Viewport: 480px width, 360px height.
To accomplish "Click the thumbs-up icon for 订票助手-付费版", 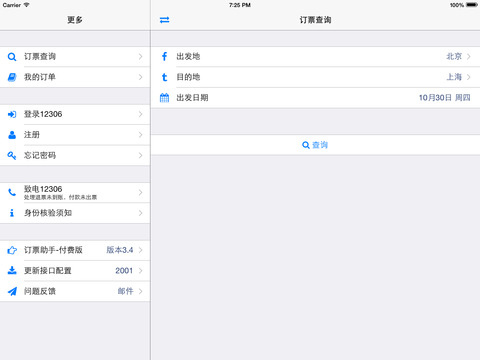I will click(12, 250).
